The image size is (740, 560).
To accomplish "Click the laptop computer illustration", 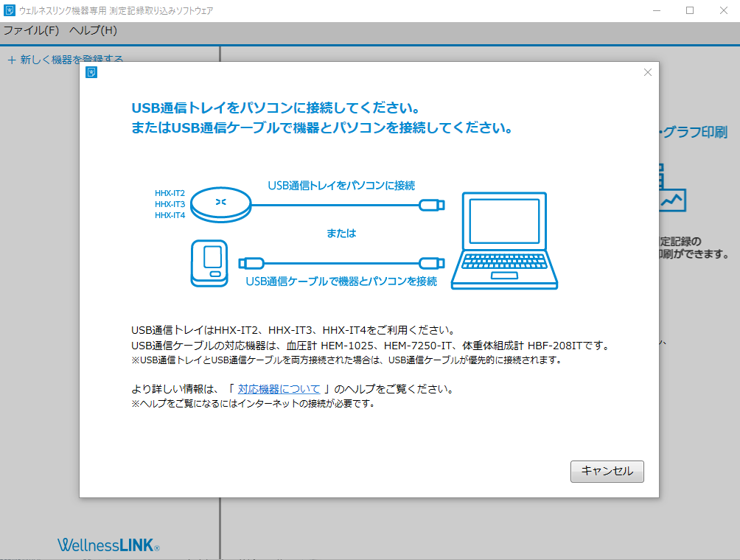I will click(504, 241).
